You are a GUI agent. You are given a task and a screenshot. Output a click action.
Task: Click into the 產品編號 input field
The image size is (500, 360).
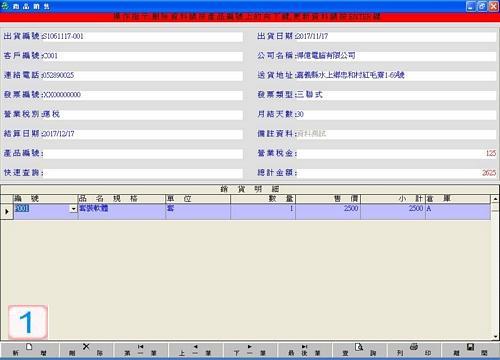[x=143, y=154]
